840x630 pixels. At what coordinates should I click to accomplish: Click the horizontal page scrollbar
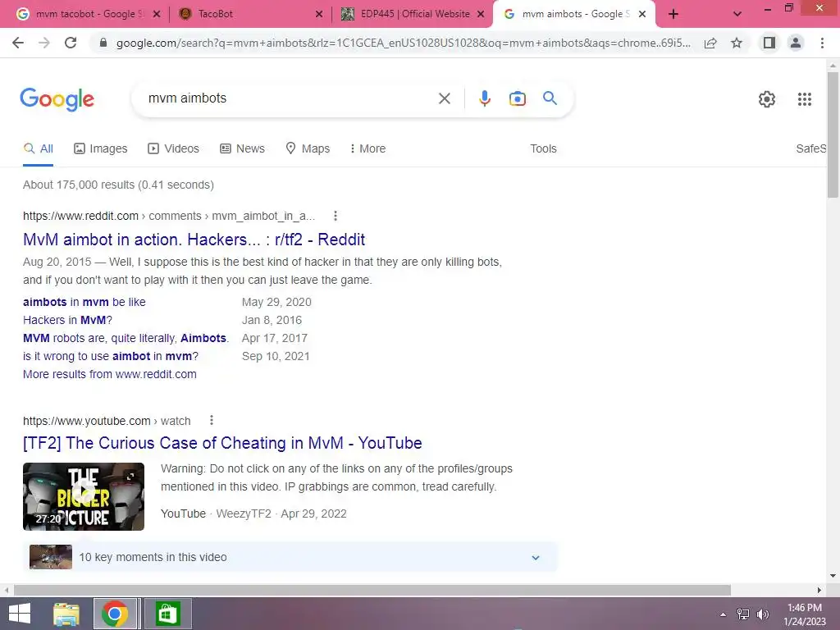tap(372, 591)
